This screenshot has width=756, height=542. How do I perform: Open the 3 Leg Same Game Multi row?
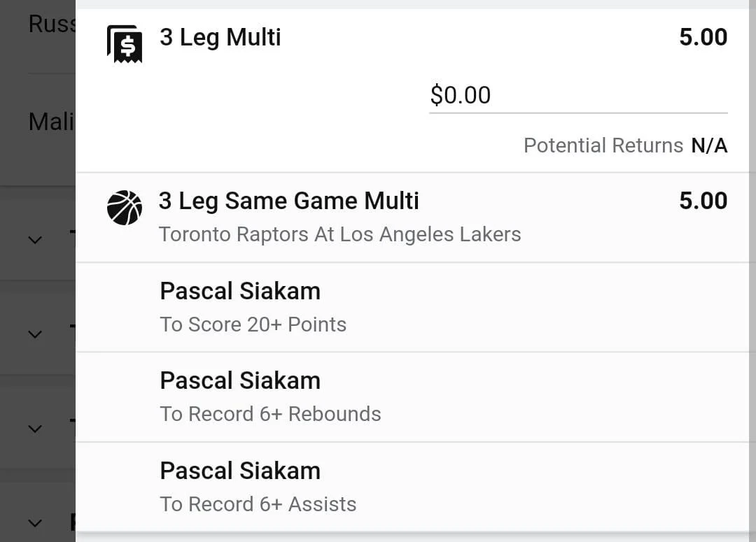coord(413,217)
